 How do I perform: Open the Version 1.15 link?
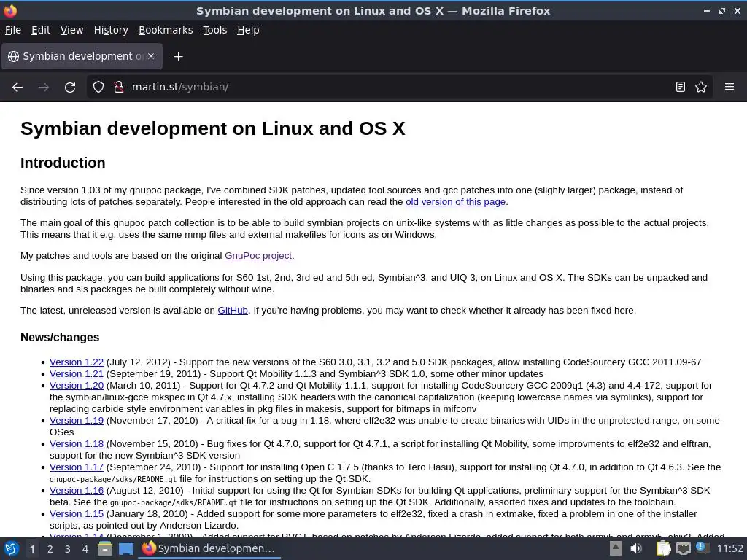pos(76,514)
